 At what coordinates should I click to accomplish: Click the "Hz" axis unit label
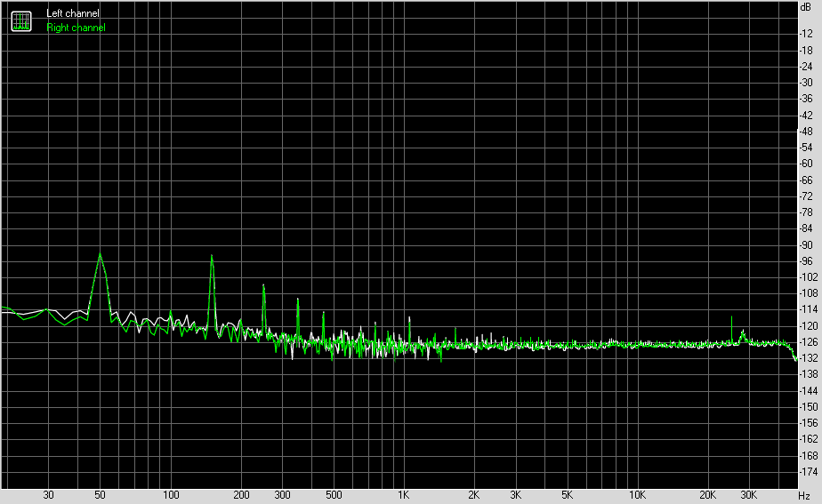pos(804,496)
